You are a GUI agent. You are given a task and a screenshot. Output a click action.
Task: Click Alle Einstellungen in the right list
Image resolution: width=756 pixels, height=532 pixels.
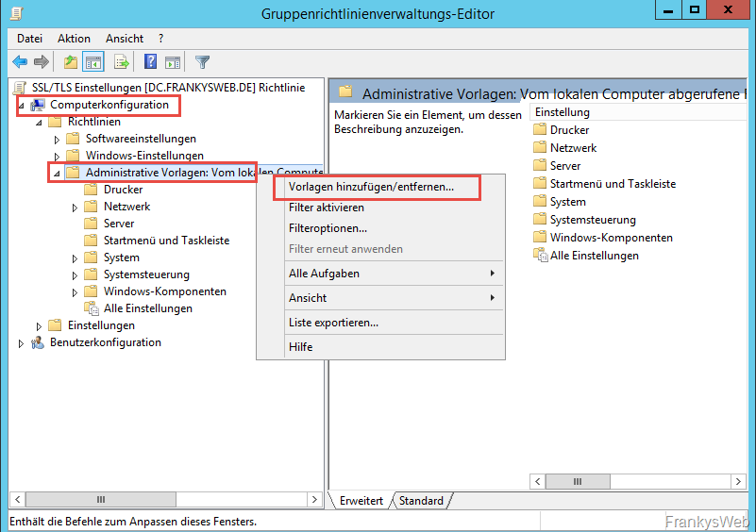click(x=594, y=256)
